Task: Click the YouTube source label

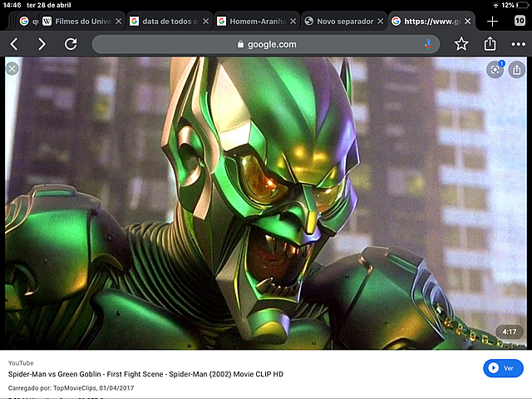Action: pos(21,363)
